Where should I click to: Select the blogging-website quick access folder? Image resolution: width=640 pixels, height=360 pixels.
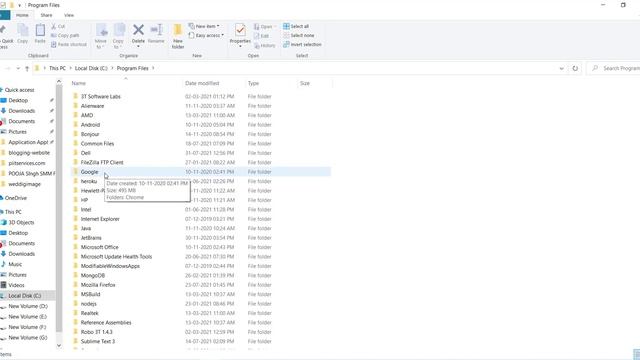tap(29, 153)
